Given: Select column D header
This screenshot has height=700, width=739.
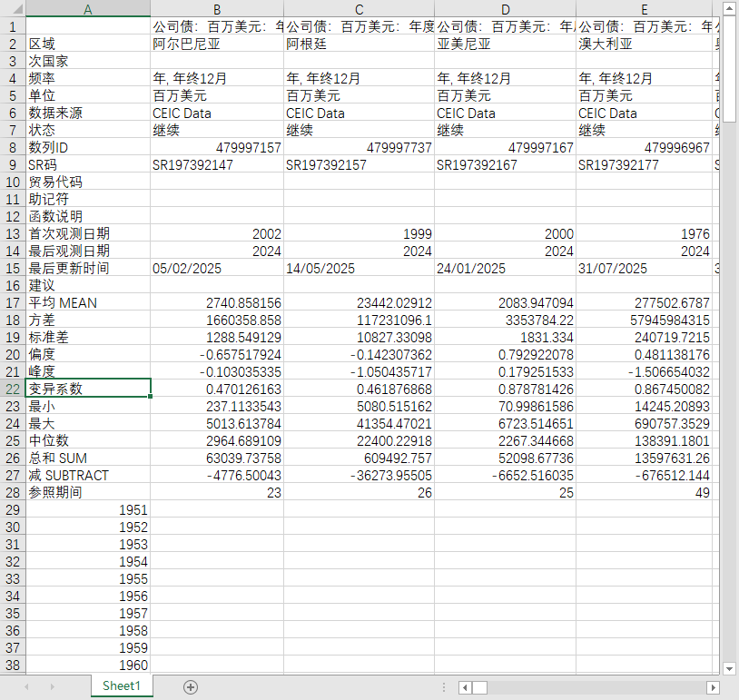Looking at the screenshot, I should pos(506,9).
